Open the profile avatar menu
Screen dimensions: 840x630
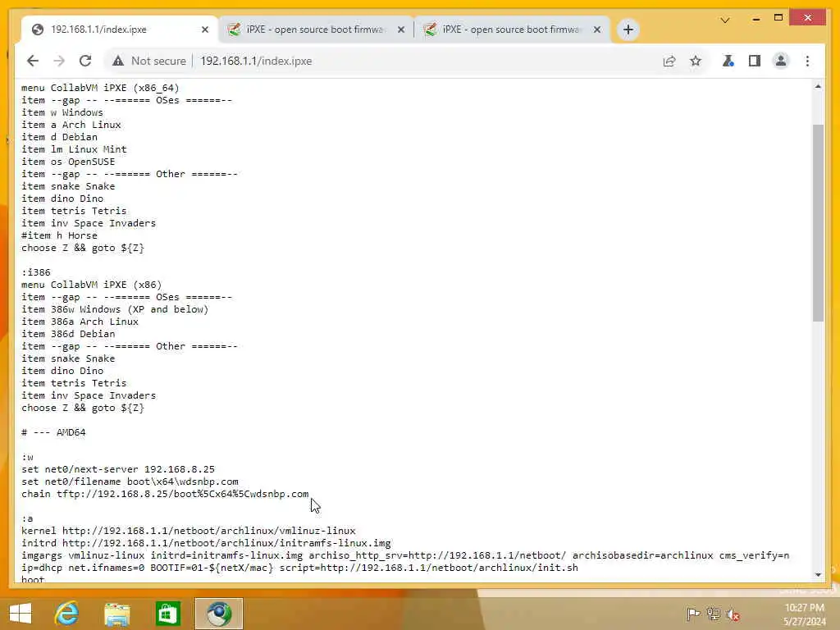pos(781,61)
